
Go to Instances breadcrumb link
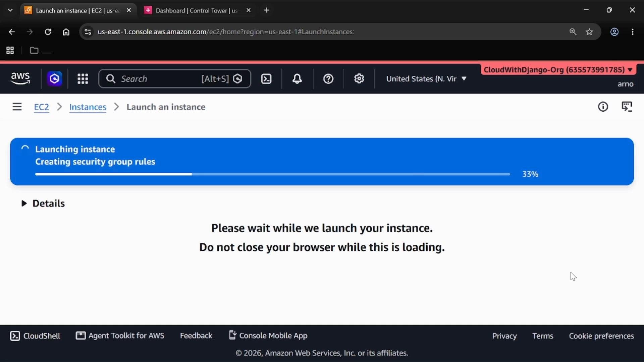[88, 107]
